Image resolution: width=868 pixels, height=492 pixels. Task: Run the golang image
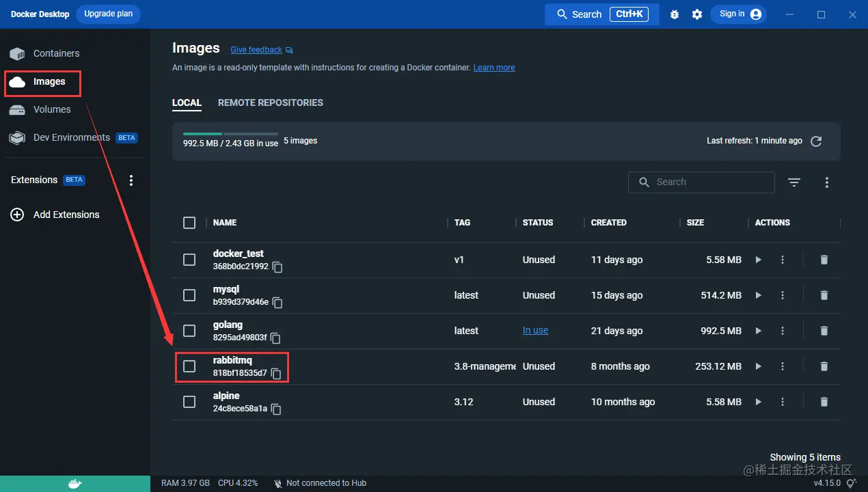[x=758, y=331]
